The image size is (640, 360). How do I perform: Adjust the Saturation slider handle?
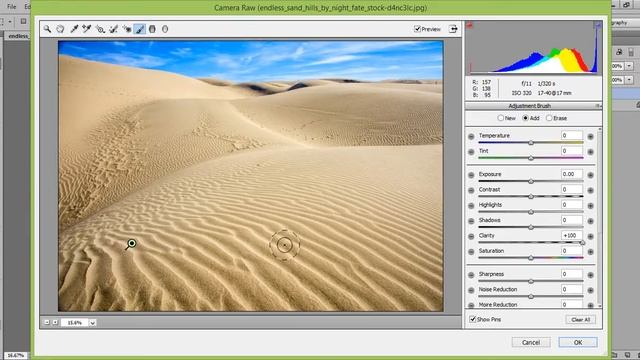click(531, 258)
